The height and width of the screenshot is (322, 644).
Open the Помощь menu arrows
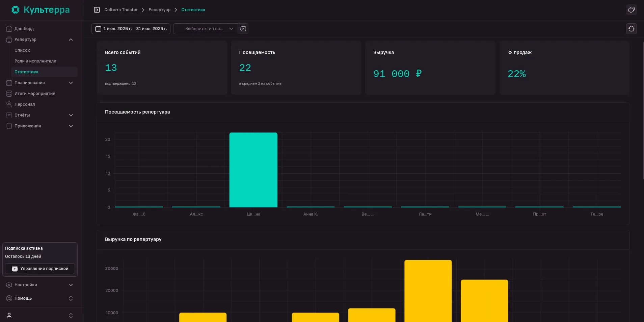[71, 298]
